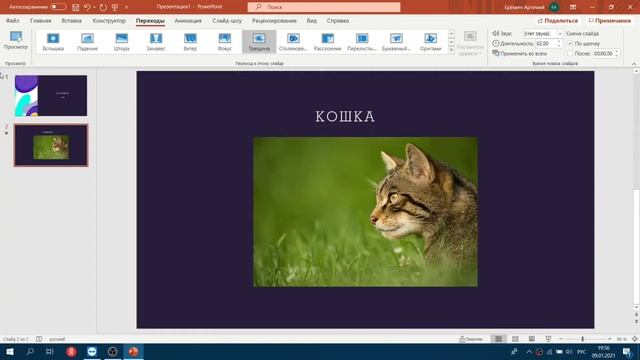The image size is (640, 360).
Task: Start Slide Show from status bar
Action: coord(548,339)
